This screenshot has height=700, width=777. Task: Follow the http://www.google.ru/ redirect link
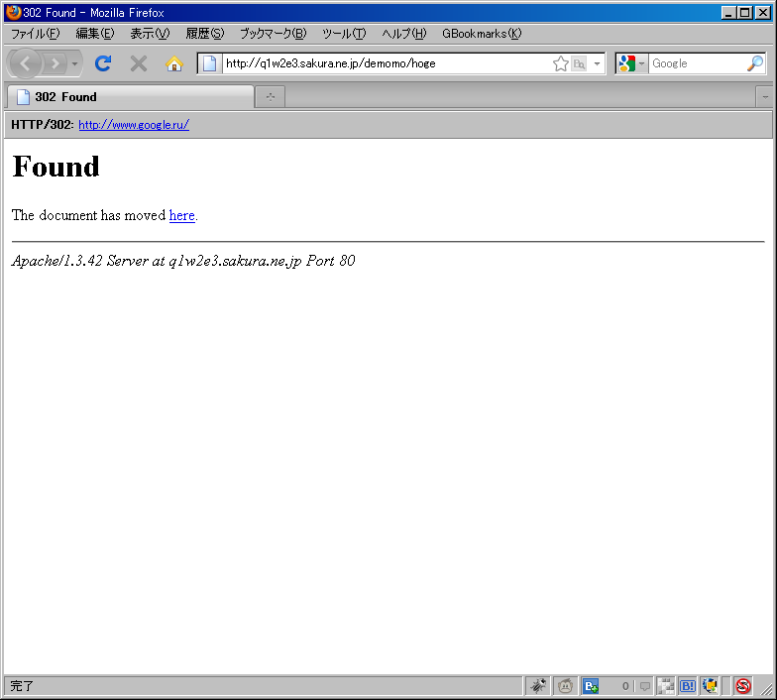click(134, 125)
